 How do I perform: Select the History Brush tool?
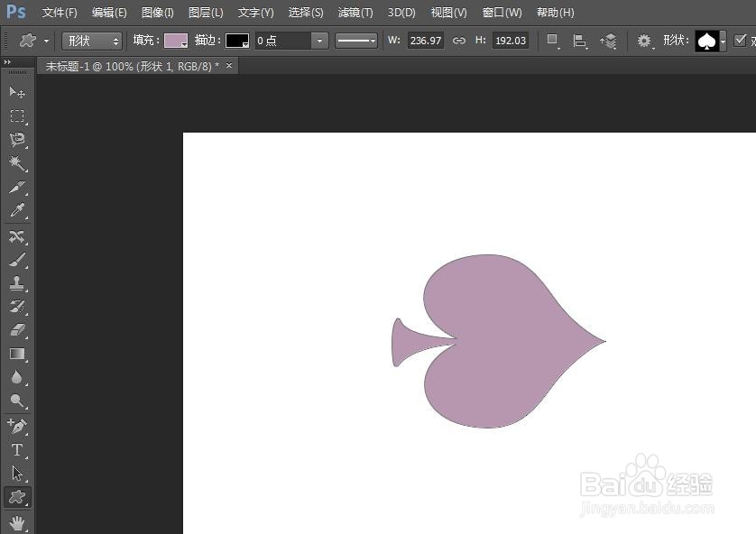point(17,307)
